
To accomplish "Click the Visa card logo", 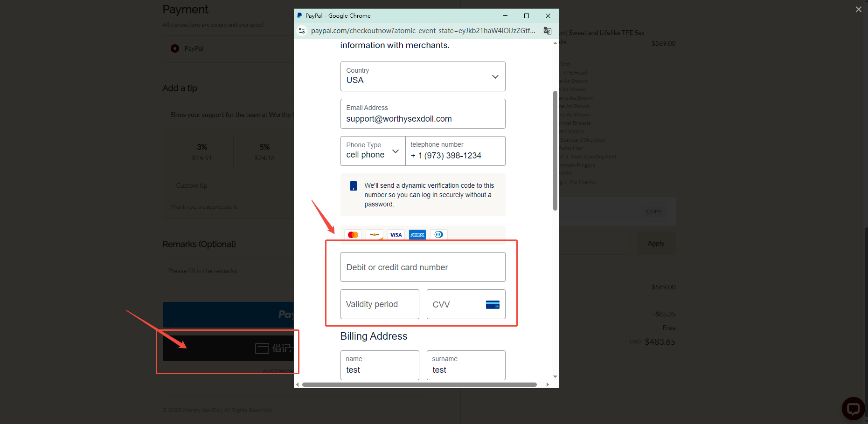I will [396, 235].
